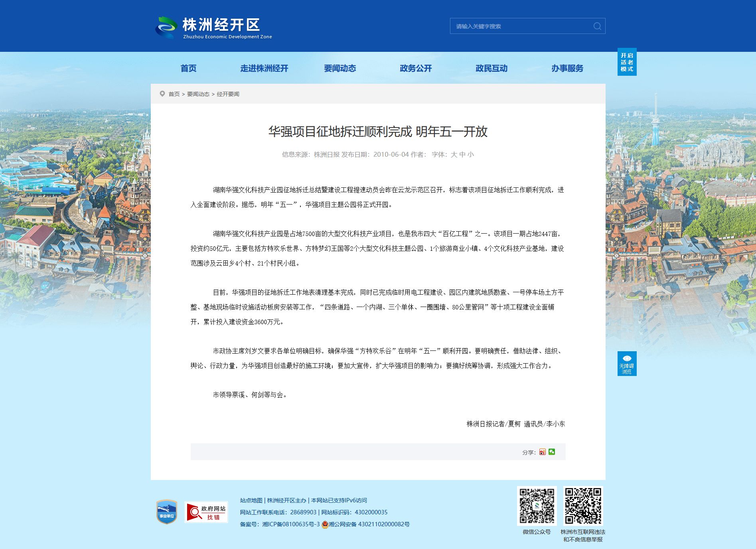Viewport: 756px width, 549px height.
Task: Click the Zhuzhou Economic Development Zone logo
Action: point(213,28)
